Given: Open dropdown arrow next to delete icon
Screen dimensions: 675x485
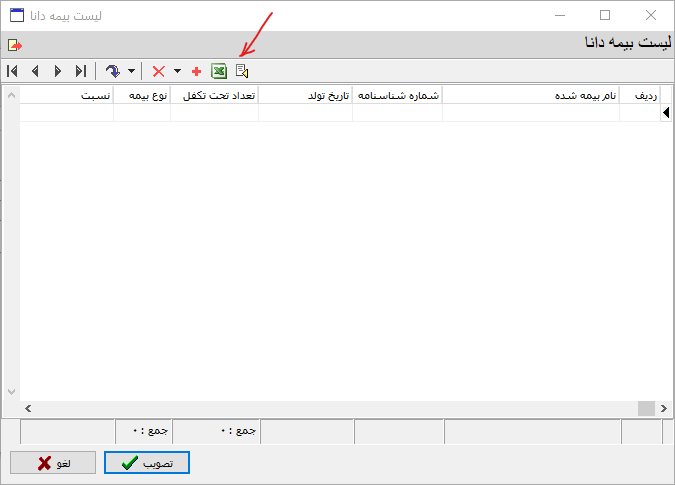Looking at the screenshot, I should tap(177, 71).
